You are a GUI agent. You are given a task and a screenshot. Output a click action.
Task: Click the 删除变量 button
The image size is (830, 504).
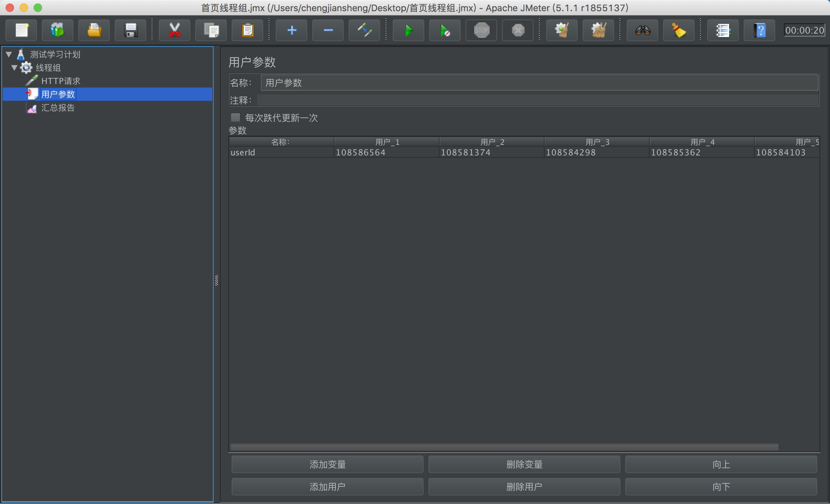click(x=524, y=464)
